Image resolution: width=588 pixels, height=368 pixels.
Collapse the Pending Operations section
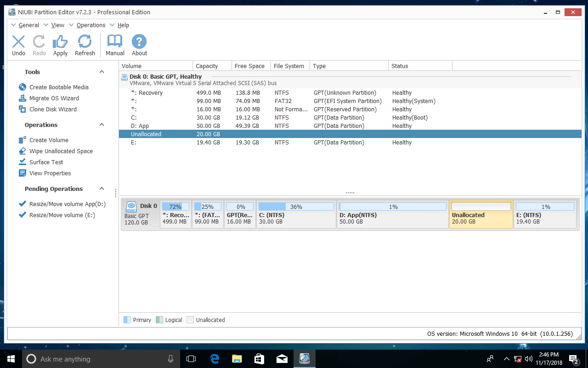point(102,189)
